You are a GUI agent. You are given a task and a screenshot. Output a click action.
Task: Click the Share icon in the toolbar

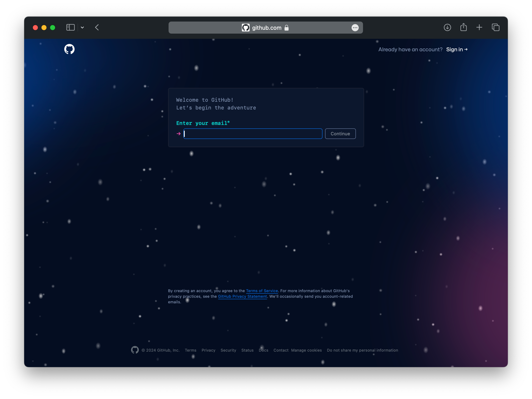[x=463, y=27]
